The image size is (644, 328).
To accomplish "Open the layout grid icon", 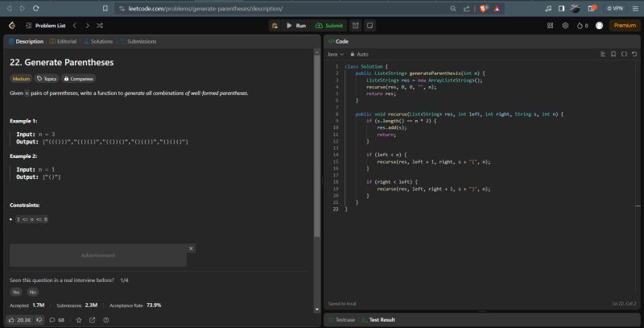I will point(551,26).
